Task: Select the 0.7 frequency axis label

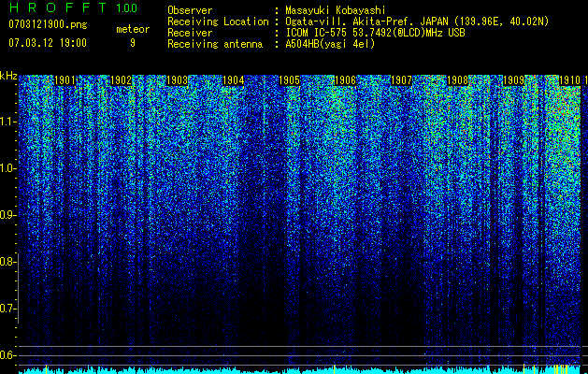Action: coord(7,309)
